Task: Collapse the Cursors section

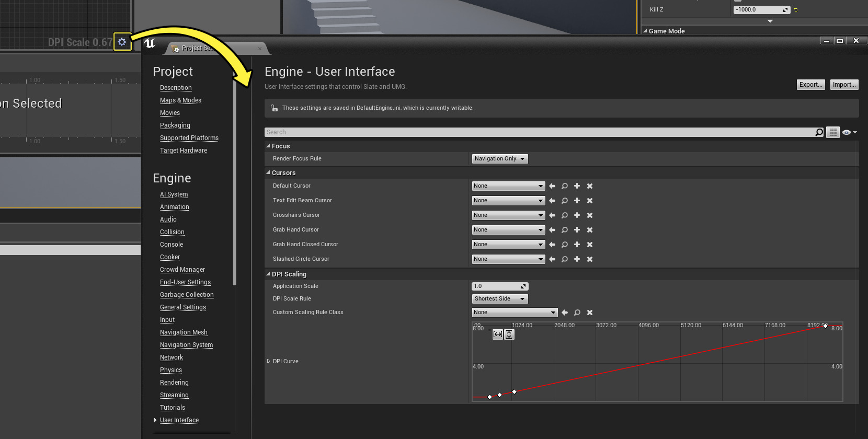Action: click(x=268, y=172)
